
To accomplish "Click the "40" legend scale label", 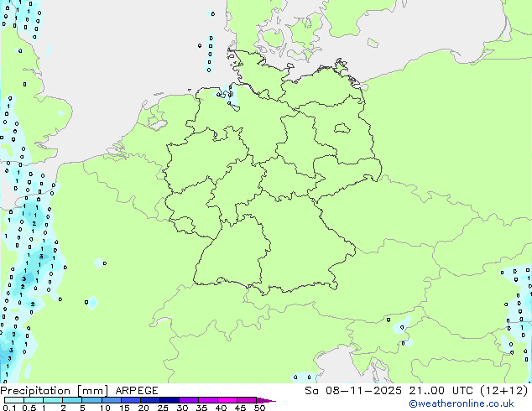I will click(221, 408).
